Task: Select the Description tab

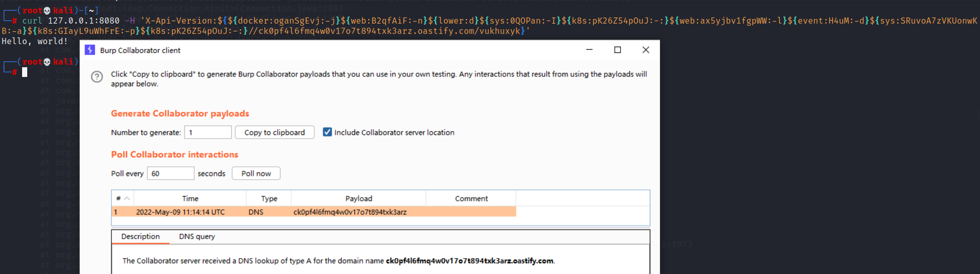Action: [x=140, y=237]
